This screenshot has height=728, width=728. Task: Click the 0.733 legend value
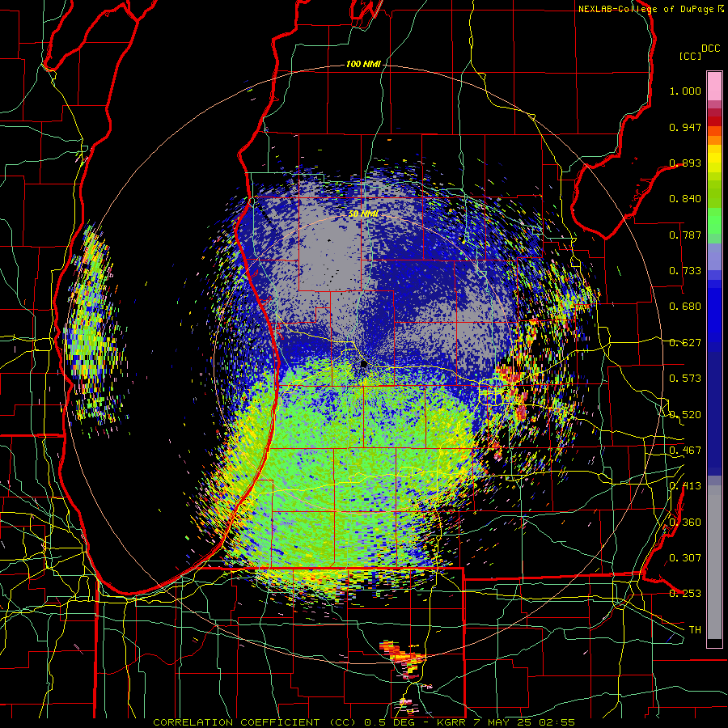(685, 271)
